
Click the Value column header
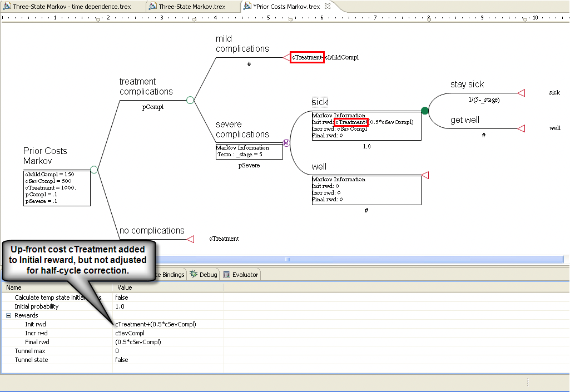[x=125, y=287]
